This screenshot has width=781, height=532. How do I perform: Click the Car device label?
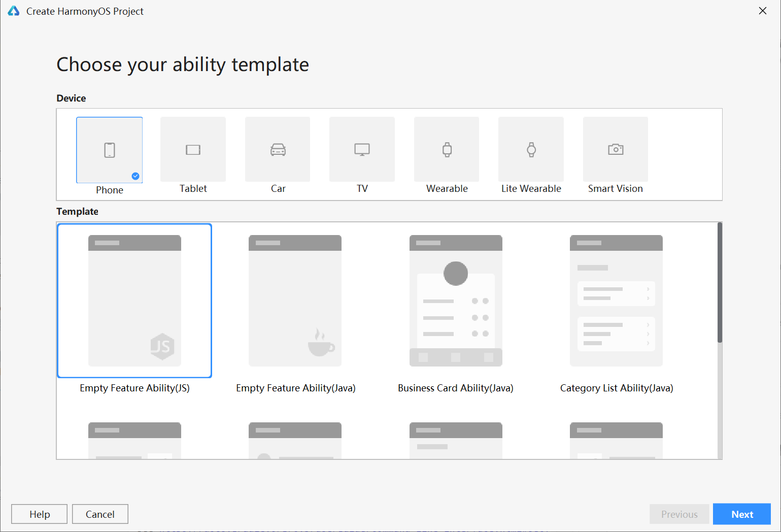278,188
